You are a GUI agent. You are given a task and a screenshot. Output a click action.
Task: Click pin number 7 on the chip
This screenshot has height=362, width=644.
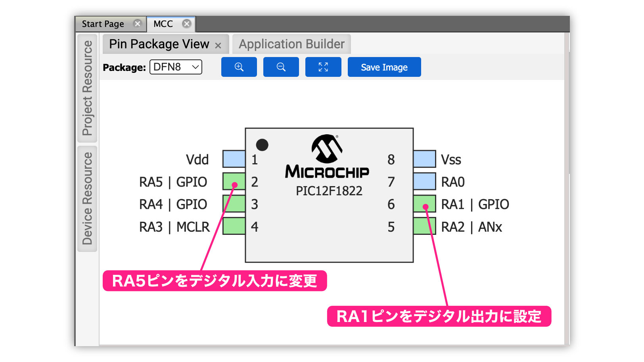coord(391,182)
